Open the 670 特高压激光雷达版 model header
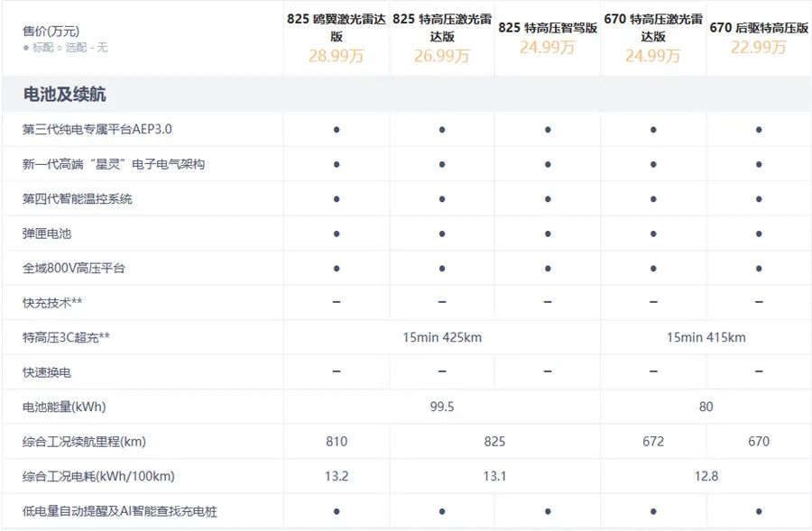 (653, 27)
